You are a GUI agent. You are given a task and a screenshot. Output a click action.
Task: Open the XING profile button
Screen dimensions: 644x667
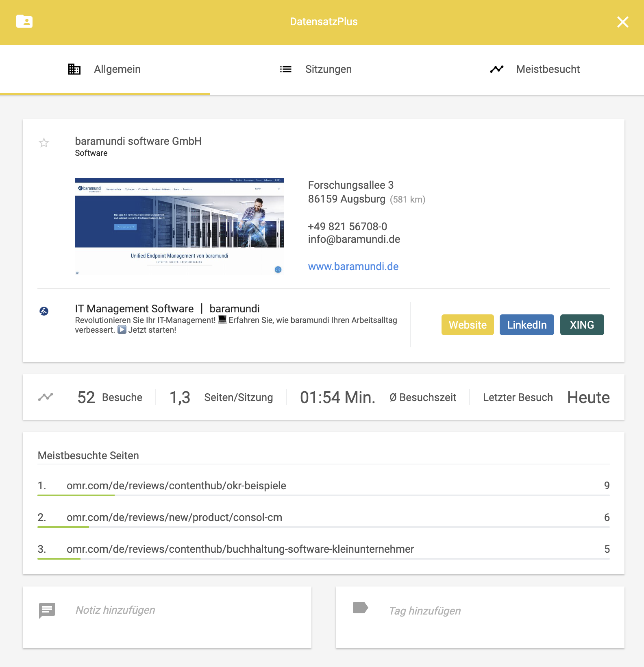pyautogui.click(x=582, y=325)
